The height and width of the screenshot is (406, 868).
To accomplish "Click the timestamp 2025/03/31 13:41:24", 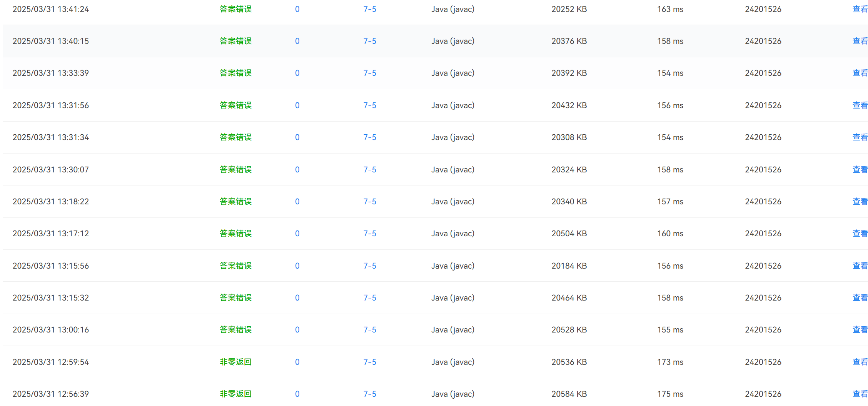I will (51, 9).
